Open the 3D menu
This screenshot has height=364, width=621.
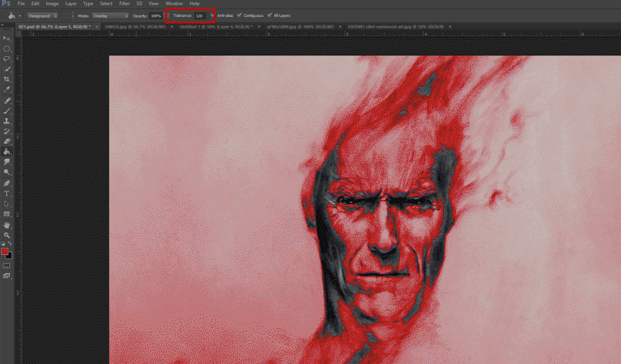[x=139, y=4]
